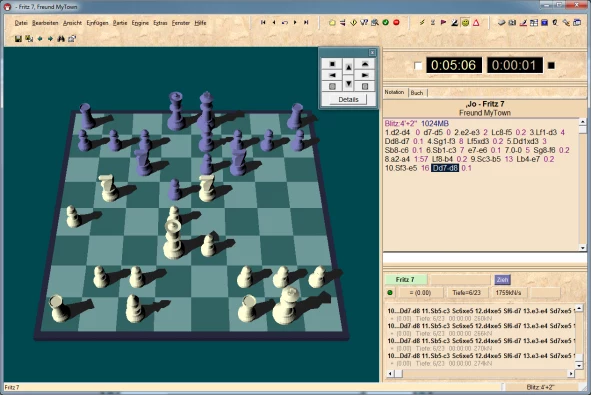
Task: Rotate board right with right arrow button
Action: 364,75
